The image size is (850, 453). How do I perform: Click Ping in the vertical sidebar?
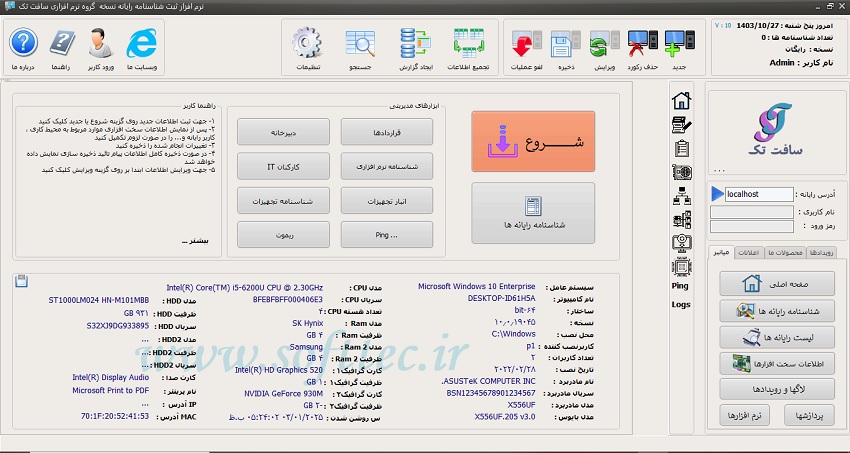tap(680, 286)
